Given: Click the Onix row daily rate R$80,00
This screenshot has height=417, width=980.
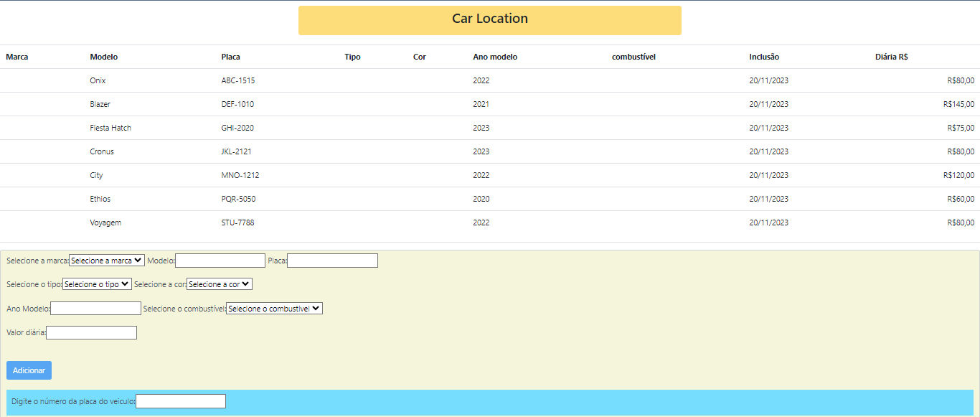Looking at the screenshot, I should (961, 80).
